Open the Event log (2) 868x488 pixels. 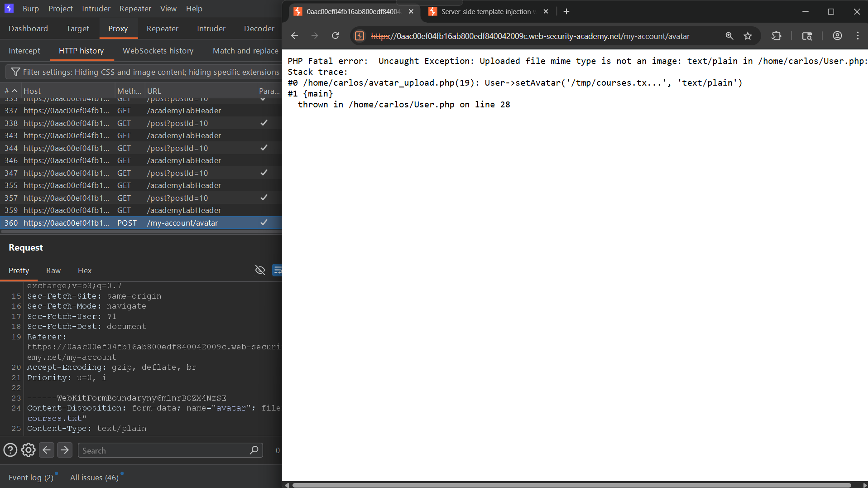click(x=31, y=478)
